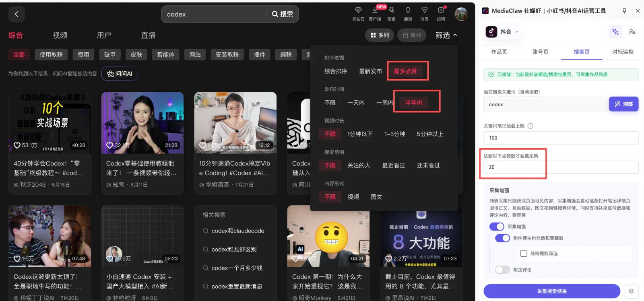
Task: Select 最多点赞 sort option
Action: point(405,71)
